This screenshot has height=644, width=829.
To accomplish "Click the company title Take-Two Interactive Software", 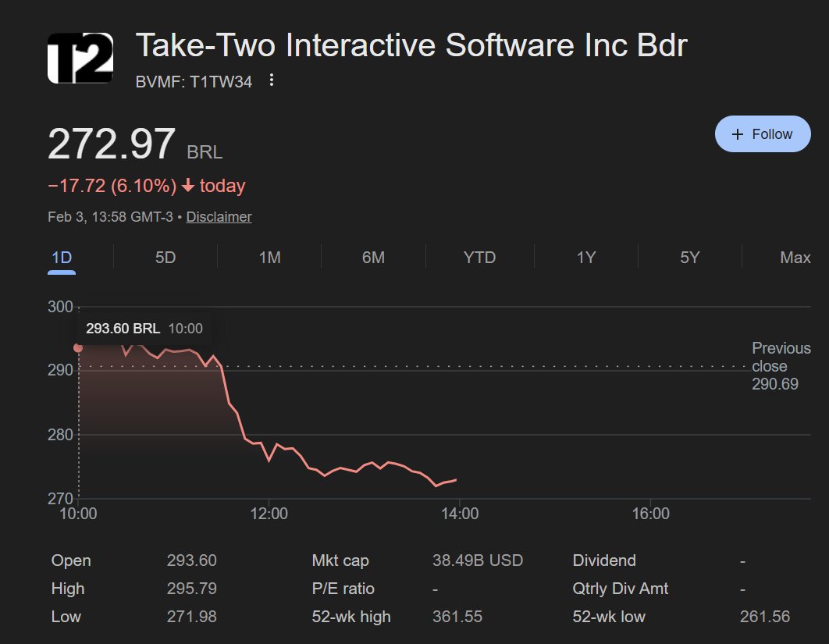I will 411,45.
